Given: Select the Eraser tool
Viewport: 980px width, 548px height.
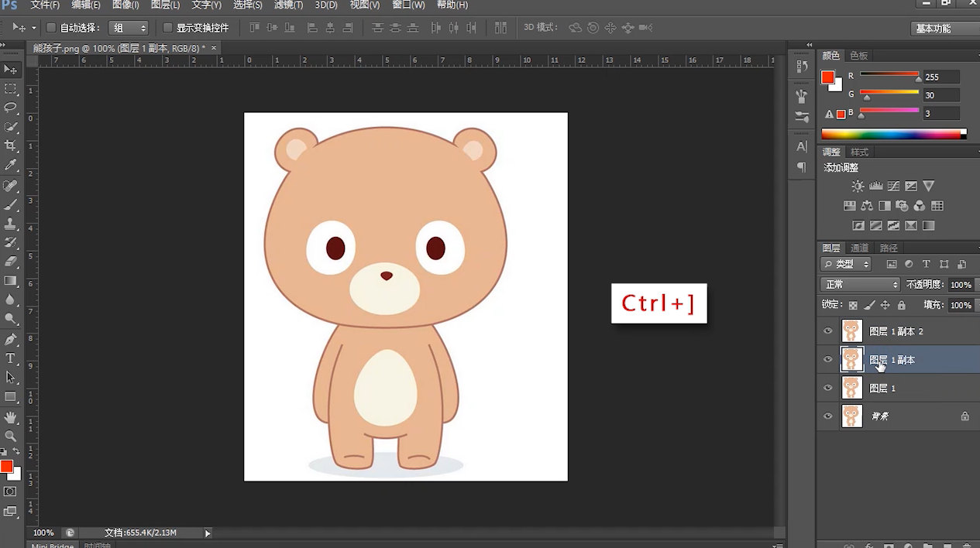Looking at the screenshot, I should point(11,262).
